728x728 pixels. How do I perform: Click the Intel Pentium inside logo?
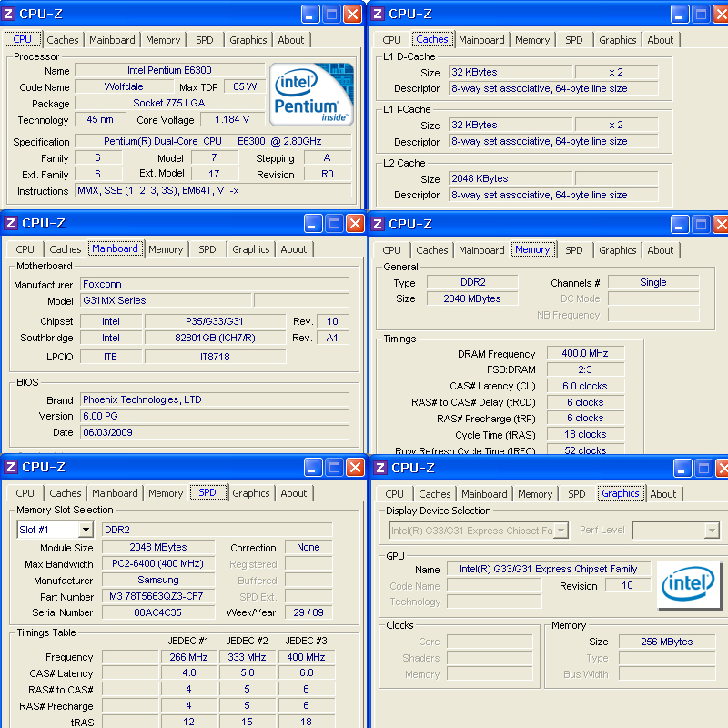click(311, 95)
